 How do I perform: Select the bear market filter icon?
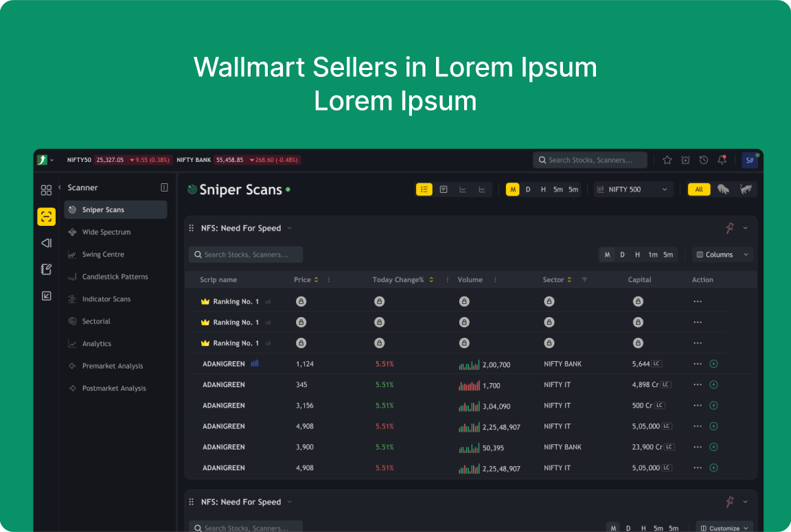click(723, 189)
